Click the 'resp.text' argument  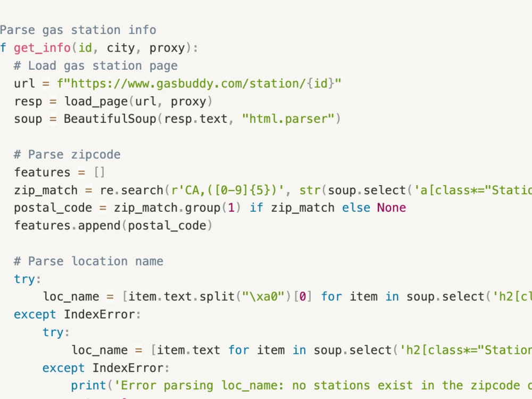195,119
